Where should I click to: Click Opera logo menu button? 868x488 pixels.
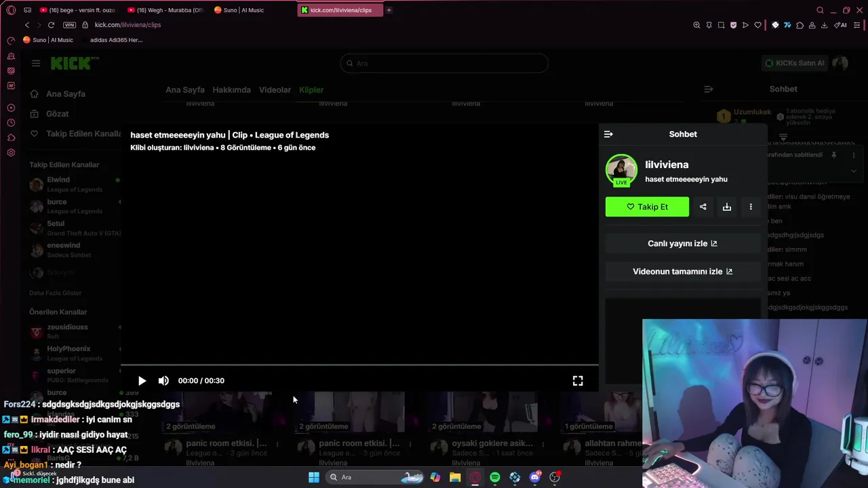11,10
